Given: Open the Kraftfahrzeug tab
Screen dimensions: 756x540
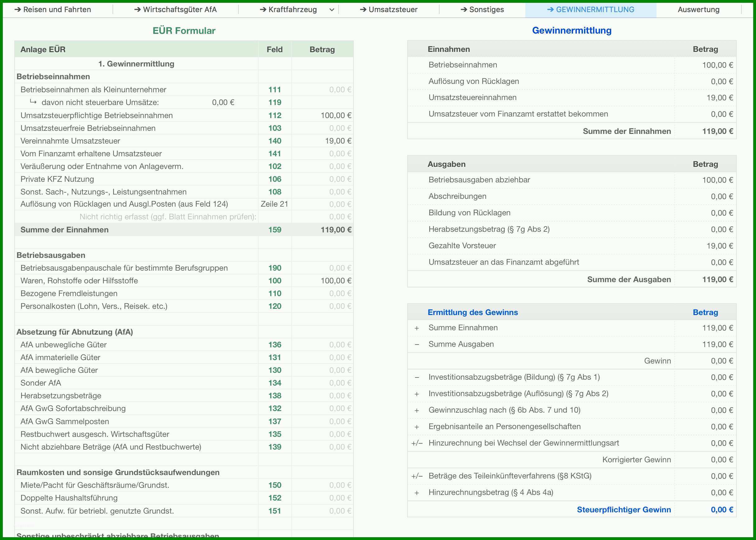Looking at the screenshot, I should pyautogui.click(x=288, y=10).
